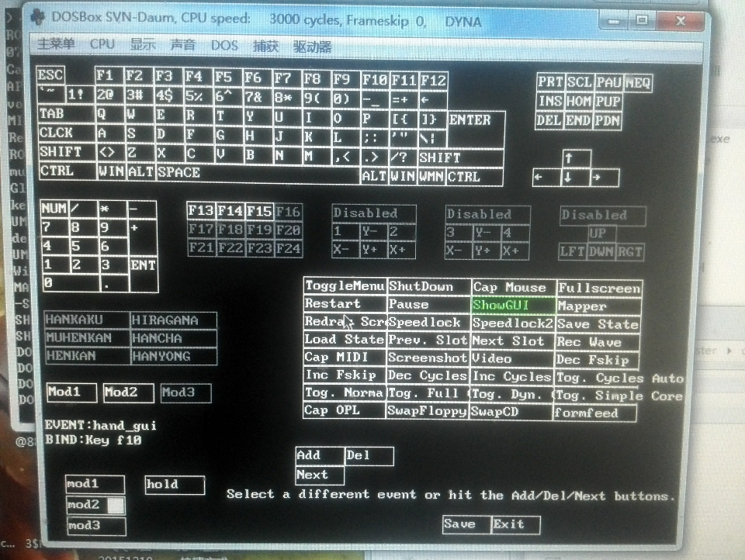Select the F1 key box
The image size is (745, 560).
pos(109,76)
